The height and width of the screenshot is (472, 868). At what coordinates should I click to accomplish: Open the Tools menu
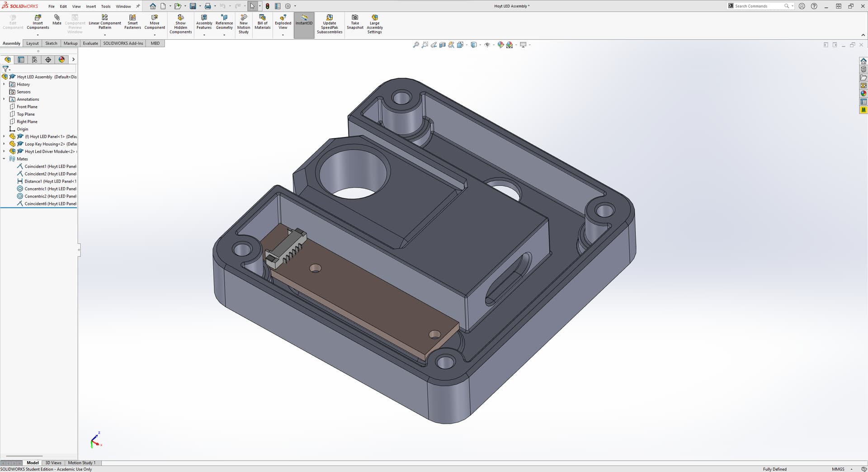click(x=105, y=6)
